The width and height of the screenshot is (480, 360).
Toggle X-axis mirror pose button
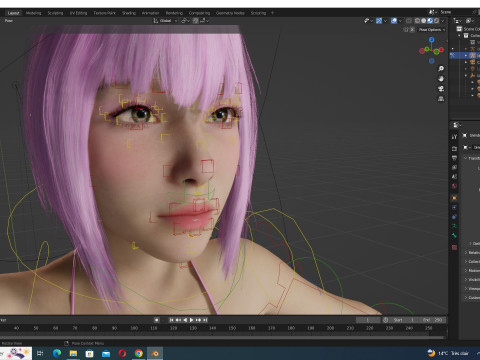[412, 30]
